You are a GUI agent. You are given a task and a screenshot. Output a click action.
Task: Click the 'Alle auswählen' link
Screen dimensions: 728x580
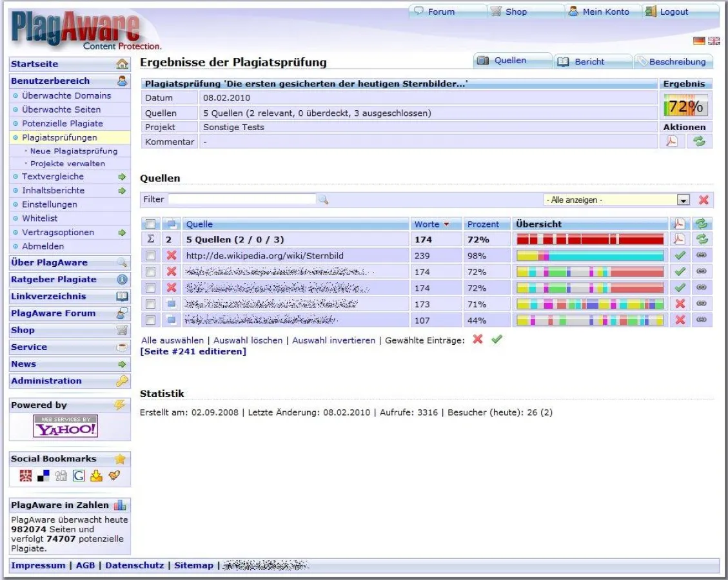(172, 340)
